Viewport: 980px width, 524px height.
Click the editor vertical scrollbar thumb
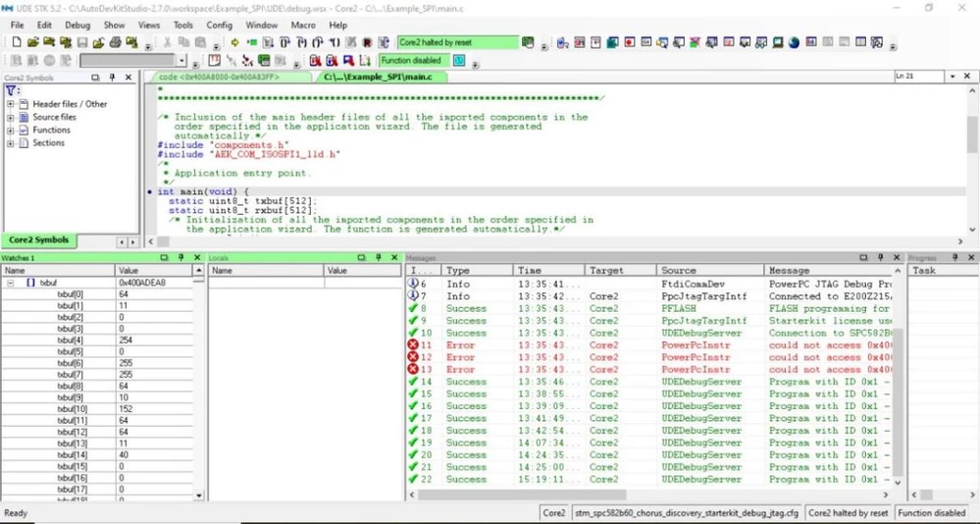[x=972, y=134]
